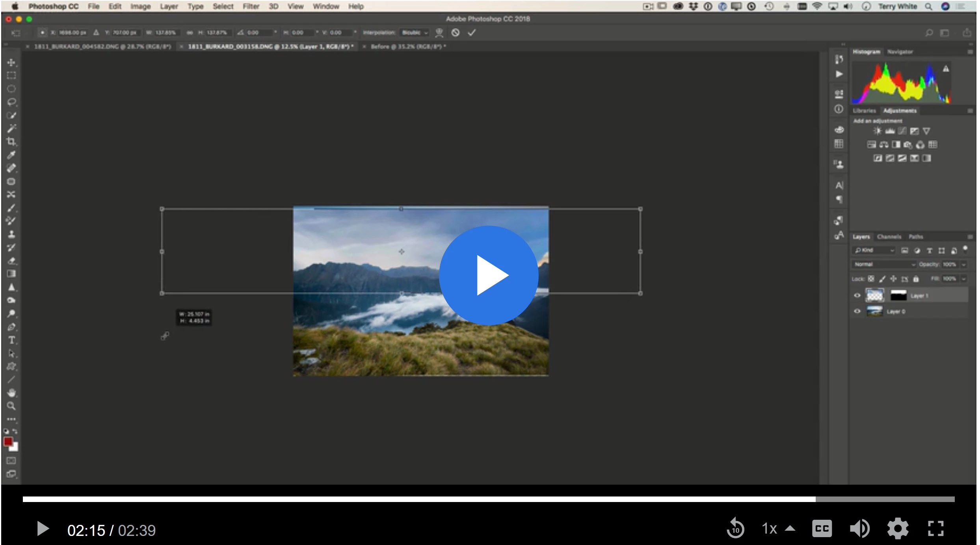Toggle closed captions in video player
Viewport: 980px width, 545px height.
coord(822,528)
